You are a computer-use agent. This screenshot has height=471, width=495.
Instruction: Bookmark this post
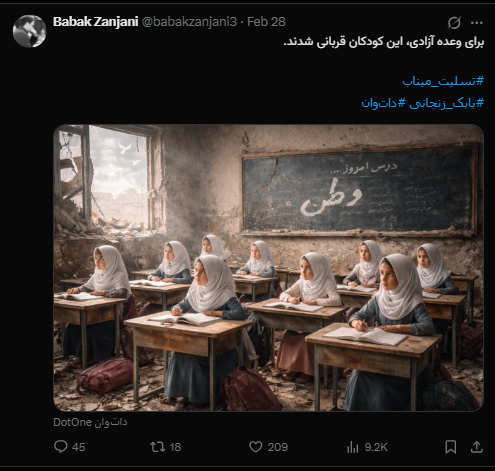451,447
